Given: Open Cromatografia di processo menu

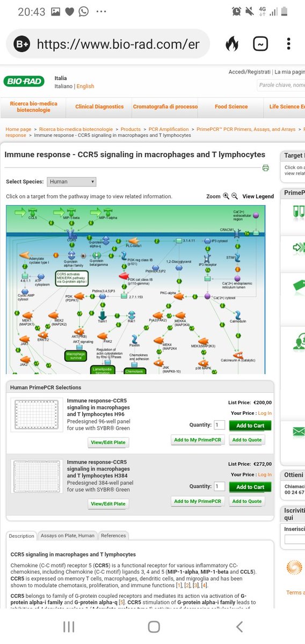Looking at the screenshot, I should click(165, 107).
